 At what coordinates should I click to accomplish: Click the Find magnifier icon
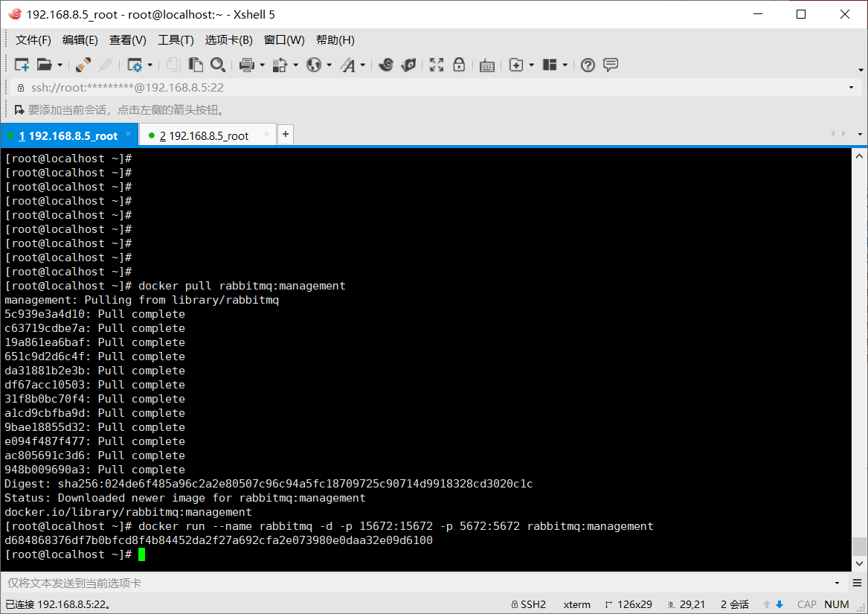click(x=217, y=65)
